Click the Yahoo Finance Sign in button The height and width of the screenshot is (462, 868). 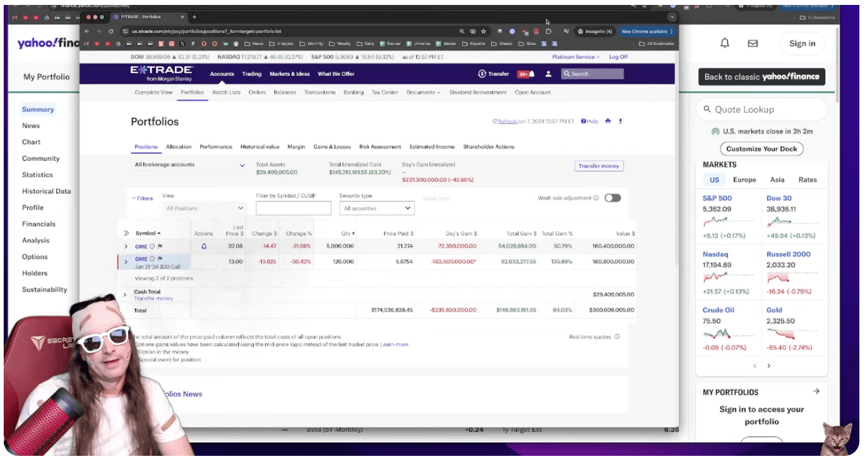pyautogui.click(x=802, y=43)
